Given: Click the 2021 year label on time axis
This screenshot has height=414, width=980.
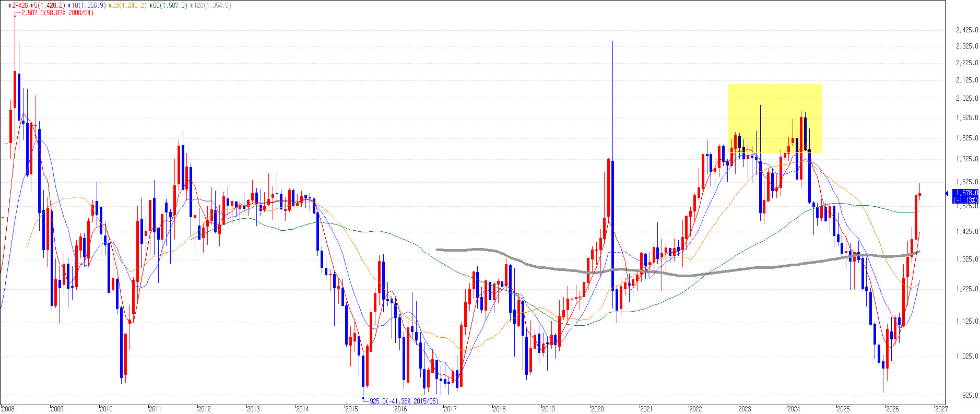Looking at the screenshot, I should coord(646,409).
